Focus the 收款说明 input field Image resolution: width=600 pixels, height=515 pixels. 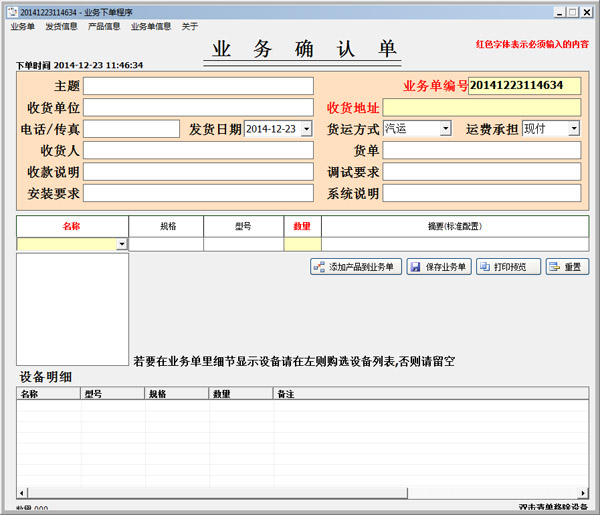(198, 172)
